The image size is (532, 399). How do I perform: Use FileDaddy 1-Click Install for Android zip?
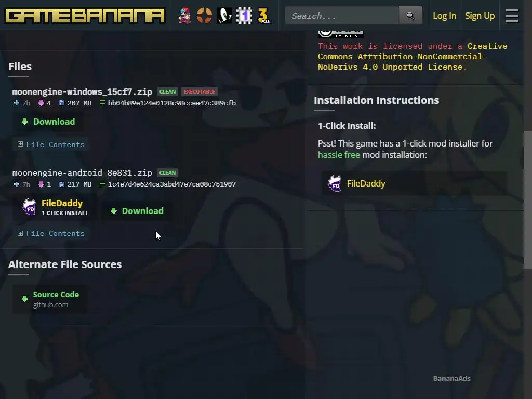pyautogui.click(x=55, y=207)
